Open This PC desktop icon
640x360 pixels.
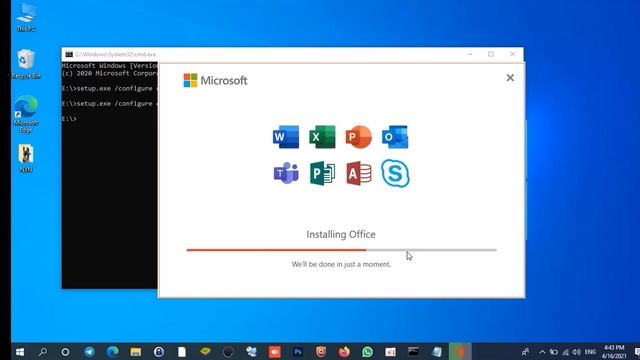(26, 18)
